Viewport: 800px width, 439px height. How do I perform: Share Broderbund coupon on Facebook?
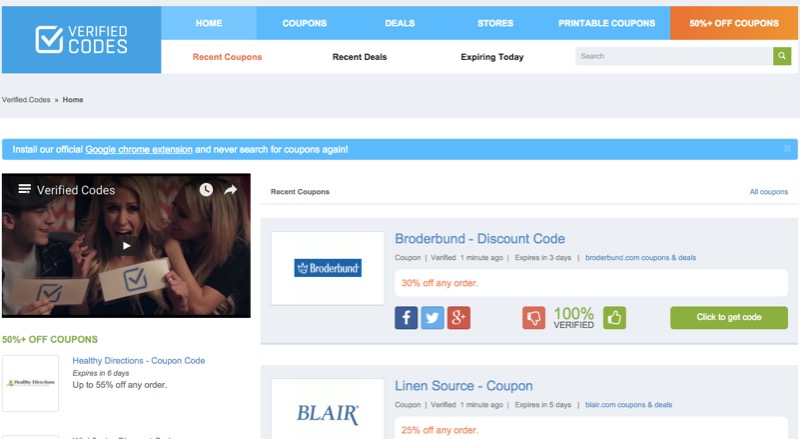click(x=406, y=318)
